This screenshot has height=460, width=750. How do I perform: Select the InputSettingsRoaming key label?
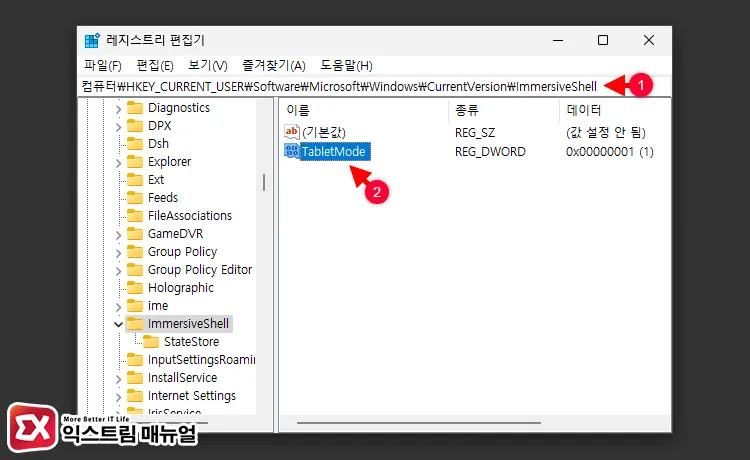(201, 360)
